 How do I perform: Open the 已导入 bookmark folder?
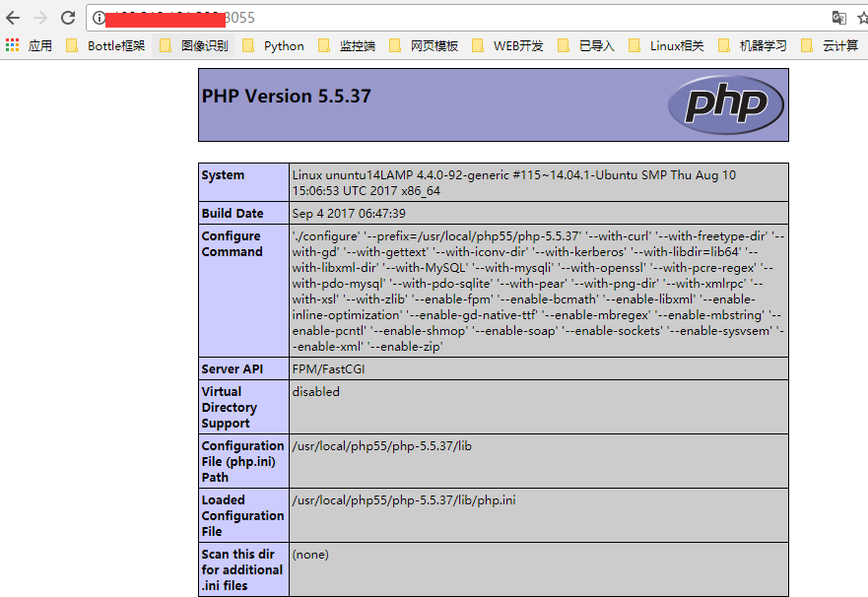(586, 46)
